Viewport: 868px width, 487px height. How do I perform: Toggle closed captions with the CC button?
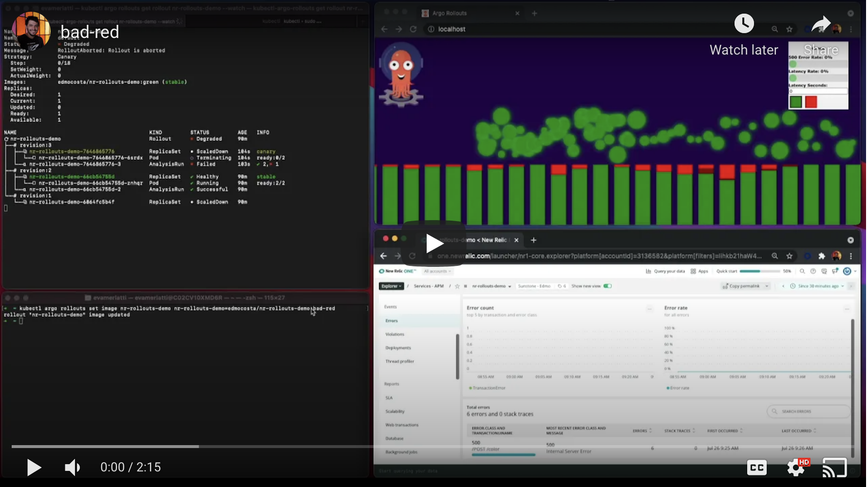tap(757, 468)
